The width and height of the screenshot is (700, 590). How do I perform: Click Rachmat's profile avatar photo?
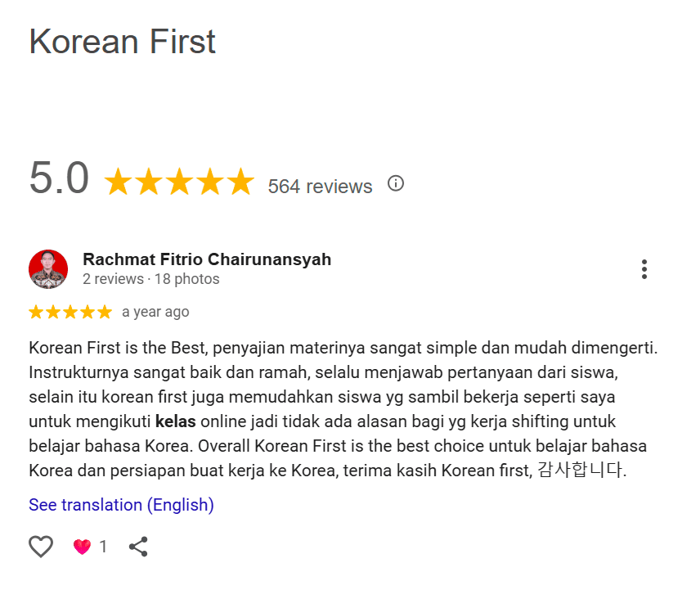pyautogui.click(x=48, y=269)
